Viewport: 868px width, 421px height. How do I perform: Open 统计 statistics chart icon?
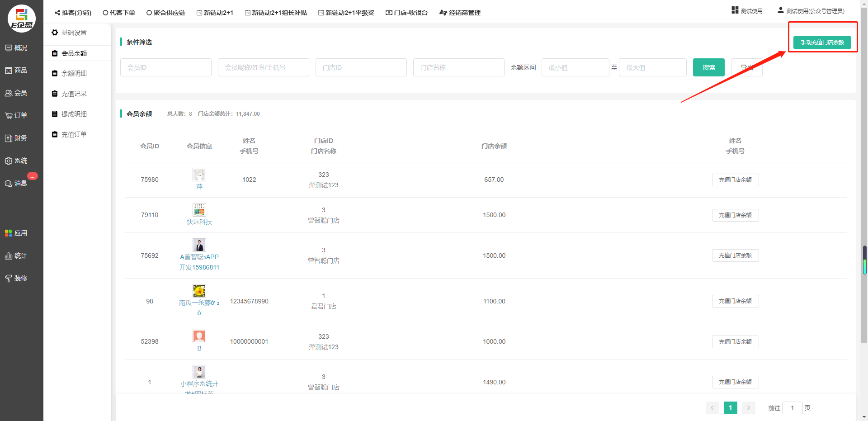pyautogui.click(x=16, y=256)
